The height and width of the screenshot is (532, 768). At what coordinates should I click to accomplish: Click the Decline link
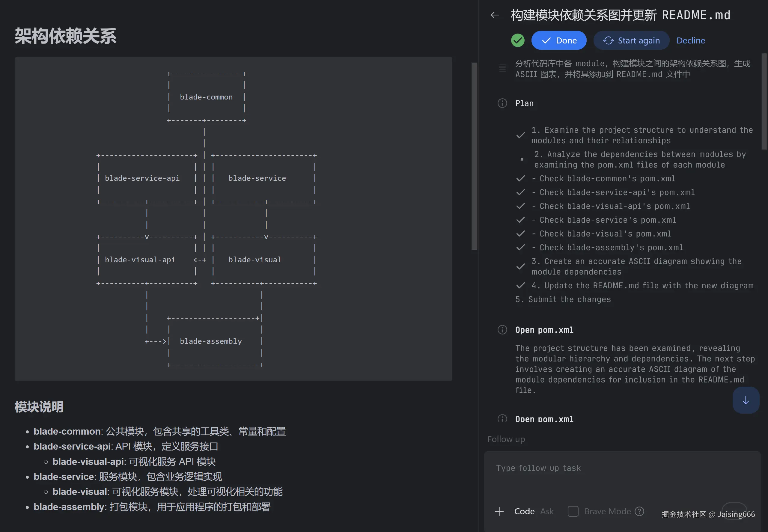(691, 40)
